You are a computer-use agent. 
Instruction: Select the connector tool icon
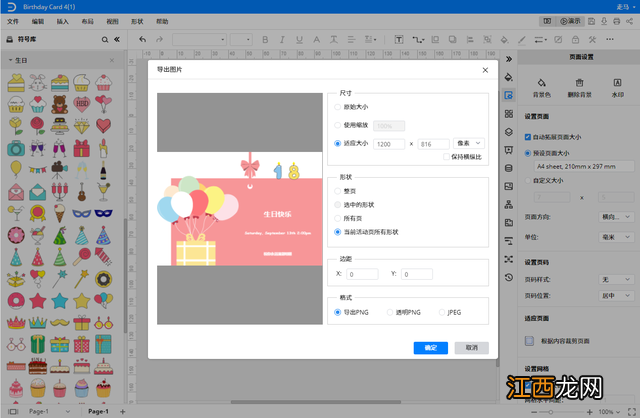click(418, 40)
